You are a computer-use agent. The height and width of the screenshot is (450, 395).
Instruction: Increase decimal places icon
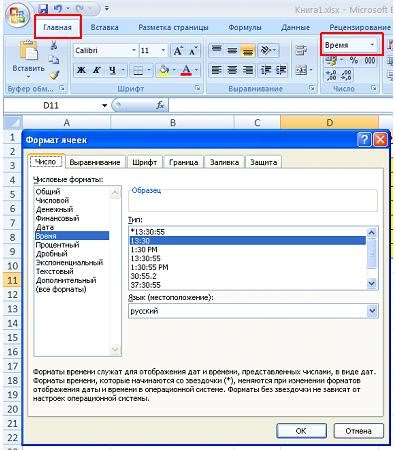[x=331, y=75]
